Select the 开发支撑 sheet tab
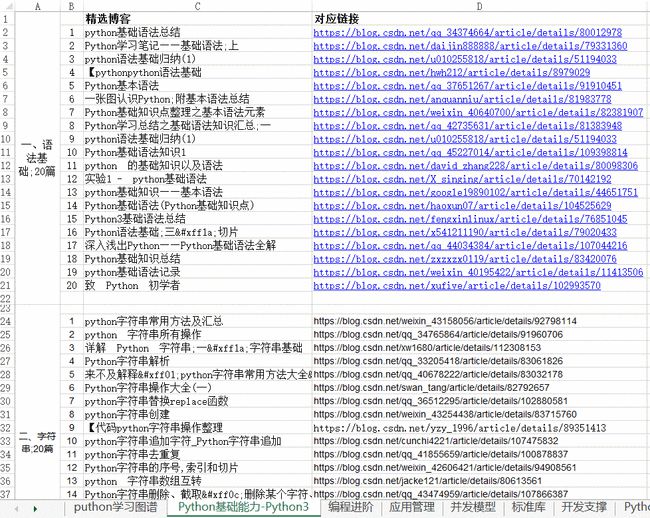The height and width of the screenshot is (518, 650). click(x=585, y=508)
